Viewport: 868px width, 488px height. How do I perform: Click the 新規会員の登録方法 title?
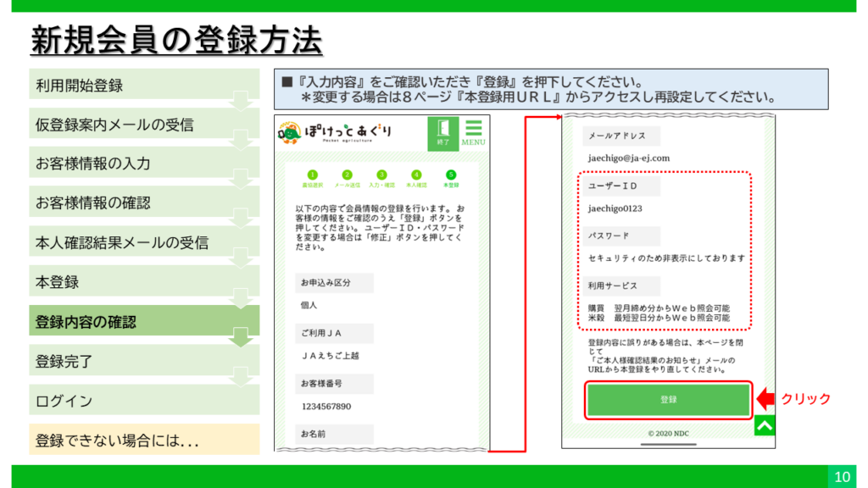176,39
